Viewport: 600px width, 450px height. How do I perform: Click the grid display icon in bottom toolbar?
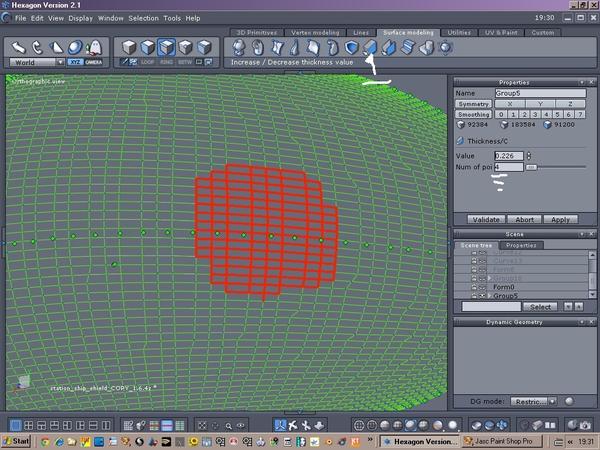(128, 425)
